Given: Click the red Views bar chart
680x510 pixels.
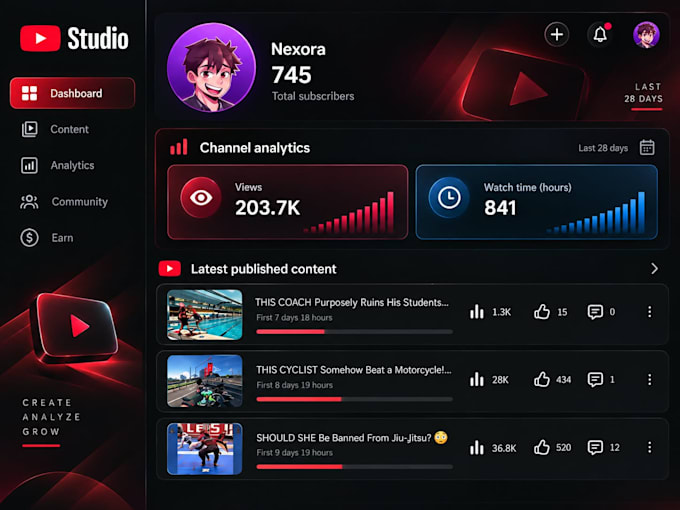Looking at the screenshot, I should tap(349, 212).
